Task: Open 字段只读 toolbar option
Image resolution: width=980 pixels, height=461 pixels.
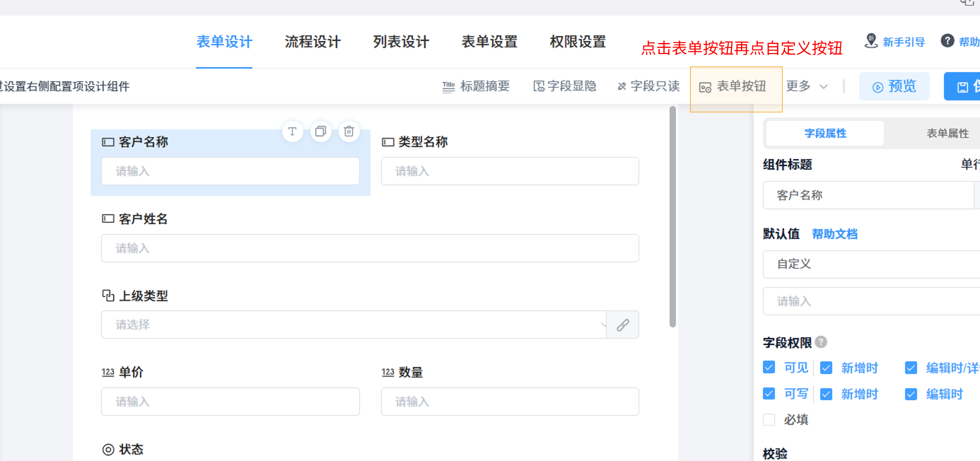Action: pos(648,86)
